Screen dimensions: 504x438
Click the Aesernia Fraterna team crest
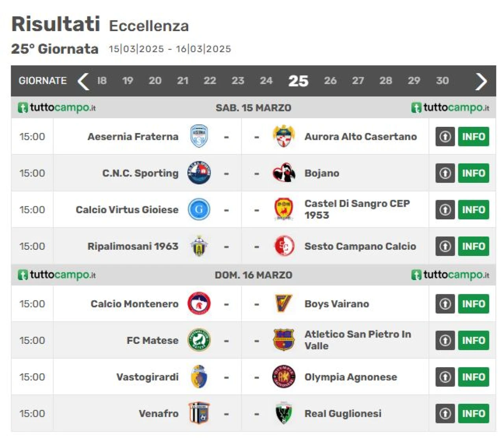point(199,137)
